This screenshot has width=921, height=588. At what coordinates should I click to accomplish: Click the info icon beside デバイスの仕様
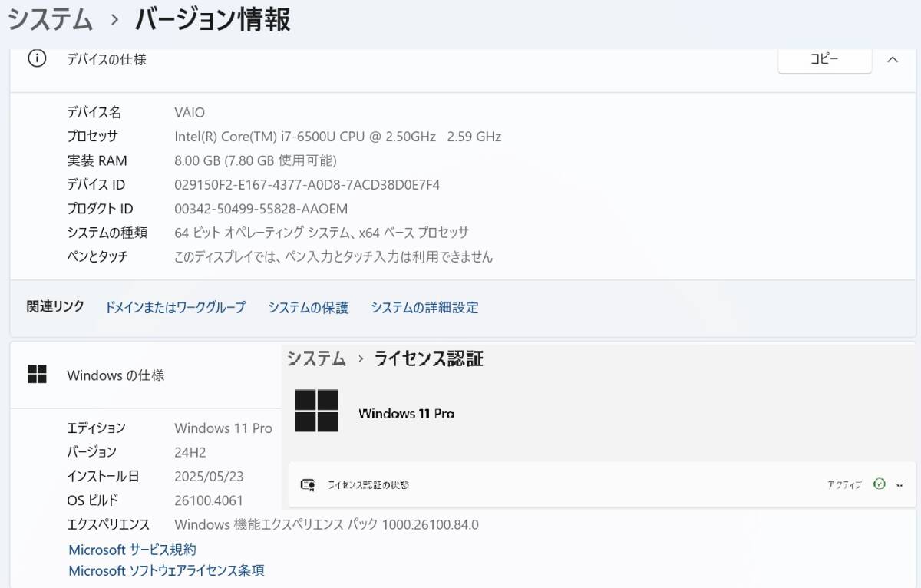37,59
